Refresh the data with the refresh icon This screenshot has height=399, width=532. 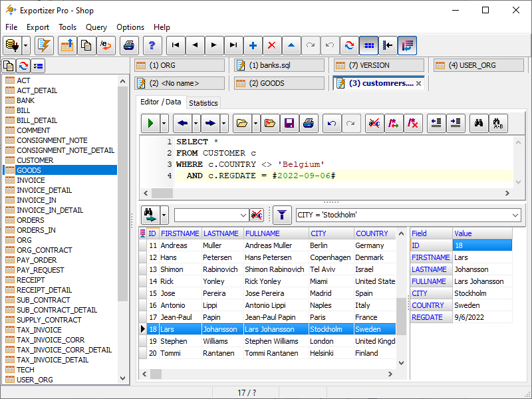(348, 47)
